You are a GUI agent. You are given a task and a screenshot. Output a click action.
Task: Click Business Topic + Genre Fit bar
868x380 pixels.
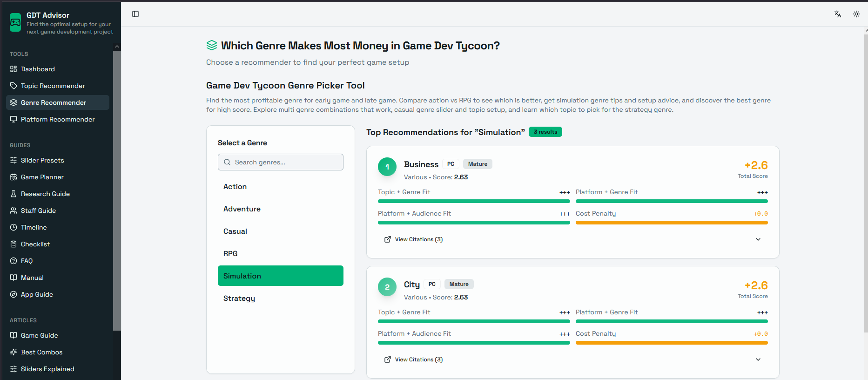click(x=474, y=201)
